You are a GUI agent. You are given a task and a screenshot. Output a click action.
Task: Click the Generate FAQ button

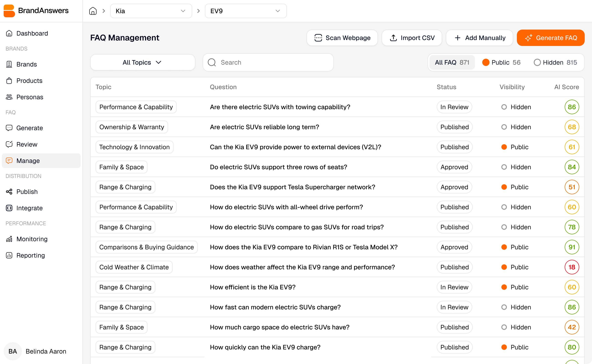click(x=551, y=38)
